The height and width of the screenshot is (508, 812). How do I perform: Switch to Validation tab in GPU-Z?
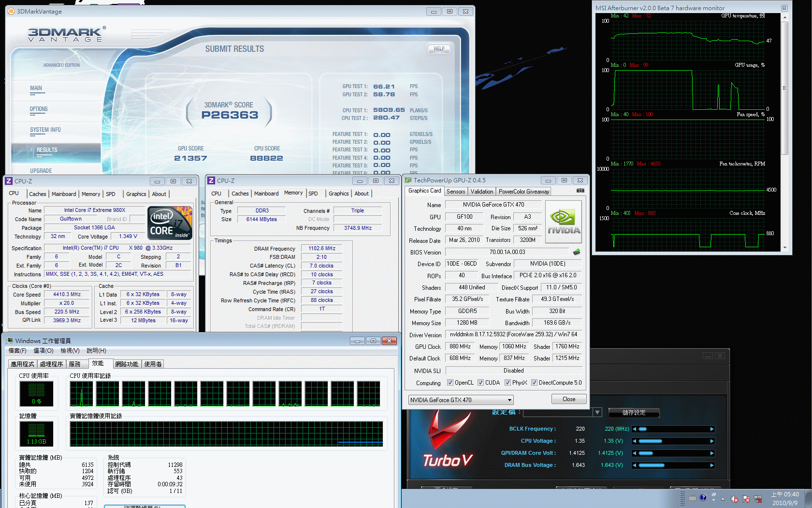(x=482, y=192)
